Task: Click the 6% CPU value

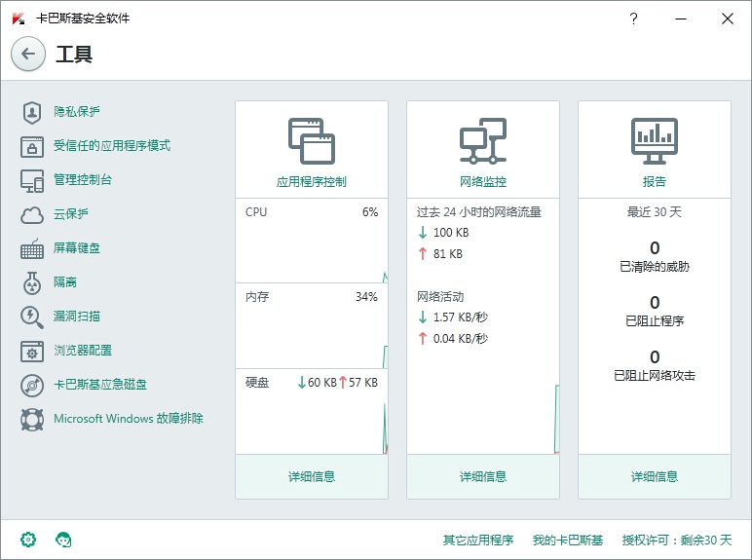Action: click(370, 212)
